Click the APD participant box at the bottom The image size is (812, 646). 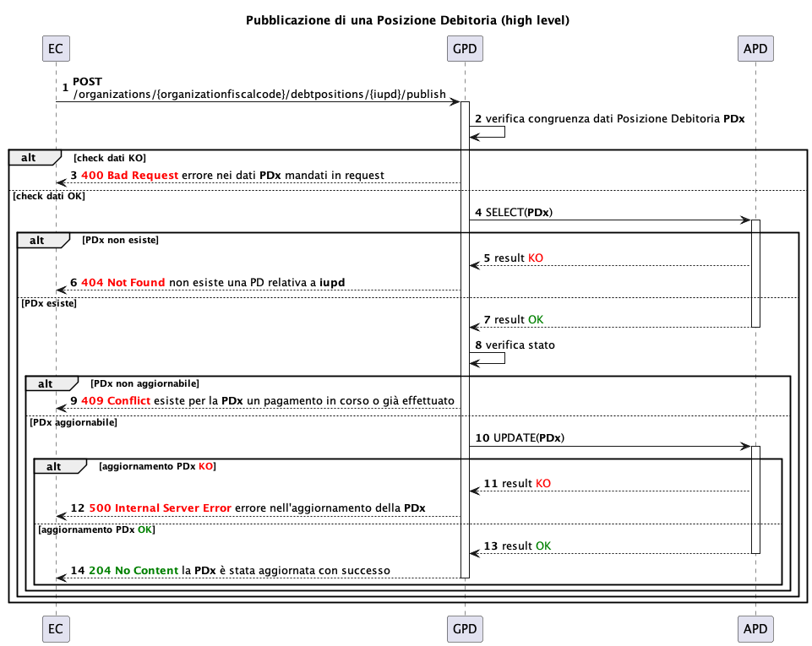[755, 627]
